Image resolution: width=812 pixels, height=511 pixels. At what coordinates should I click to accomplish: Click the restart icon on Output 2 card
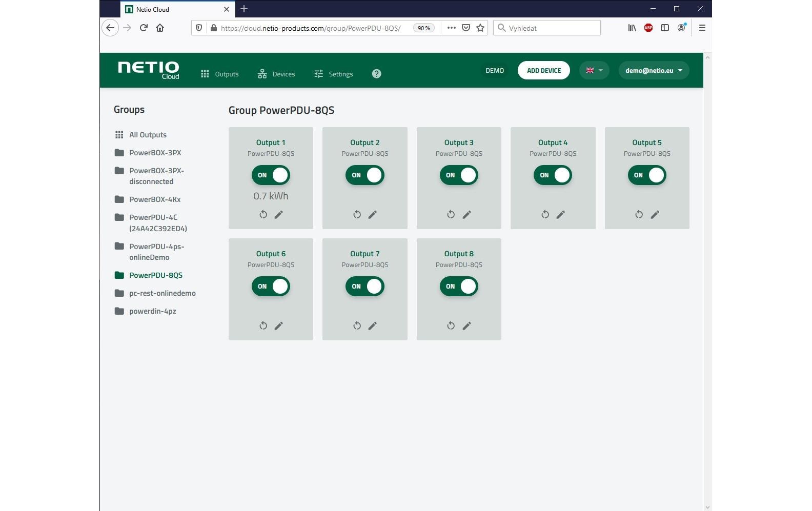[x=357, y=215]
